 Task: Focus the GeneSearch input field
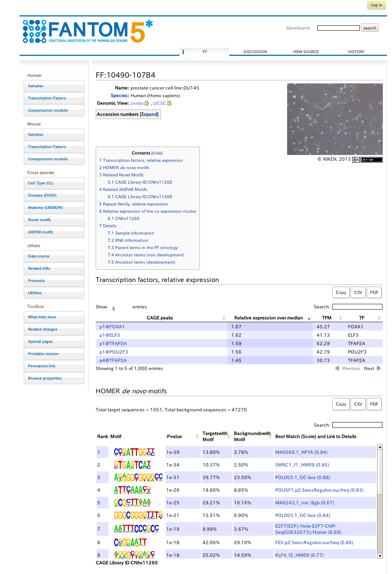[x=338, y=28]
